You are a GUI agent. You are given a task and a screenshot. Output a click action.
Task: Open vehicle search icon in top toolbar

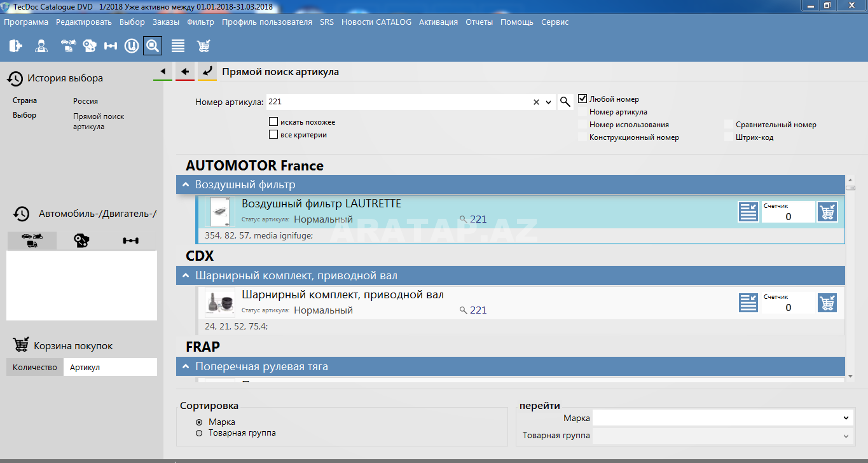[68, 46]
